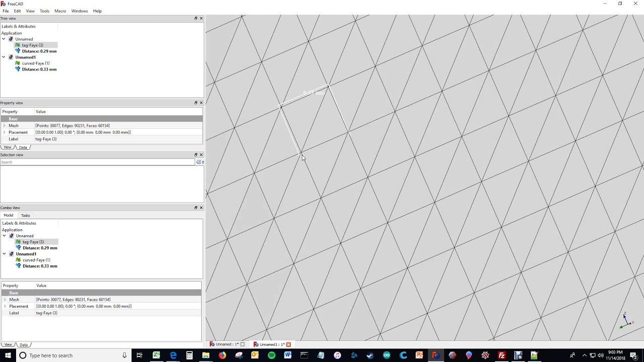Float the Property view panel

tap(196, 103)
